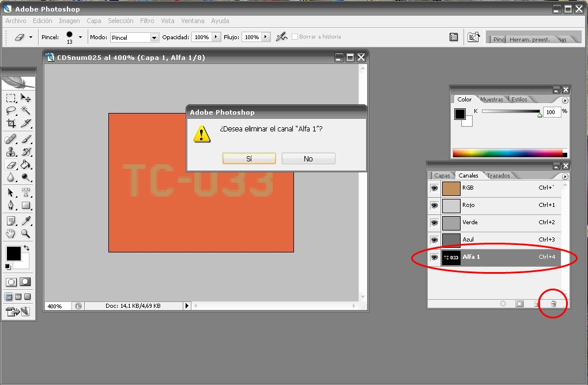The height and width of the screenshot is (385, 588).
Task: Open the Filtro menu
Action: click(147, 21)
